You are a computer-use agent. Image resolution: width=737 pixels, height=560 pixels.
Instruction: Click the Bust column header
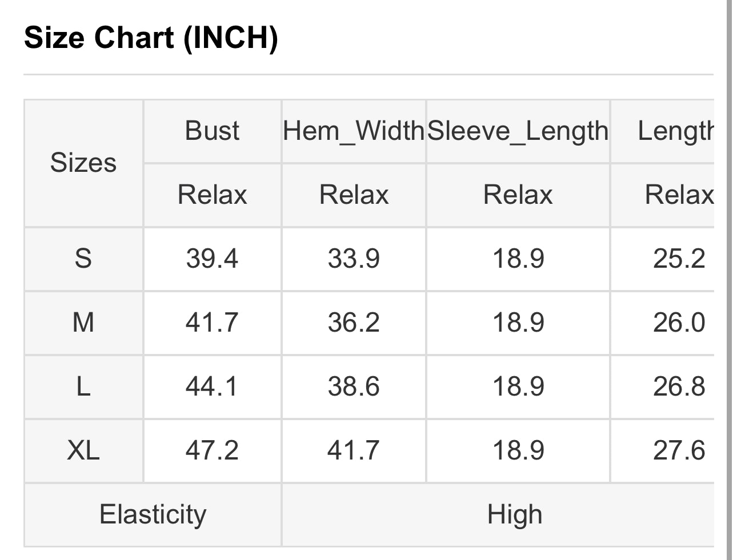212,131
